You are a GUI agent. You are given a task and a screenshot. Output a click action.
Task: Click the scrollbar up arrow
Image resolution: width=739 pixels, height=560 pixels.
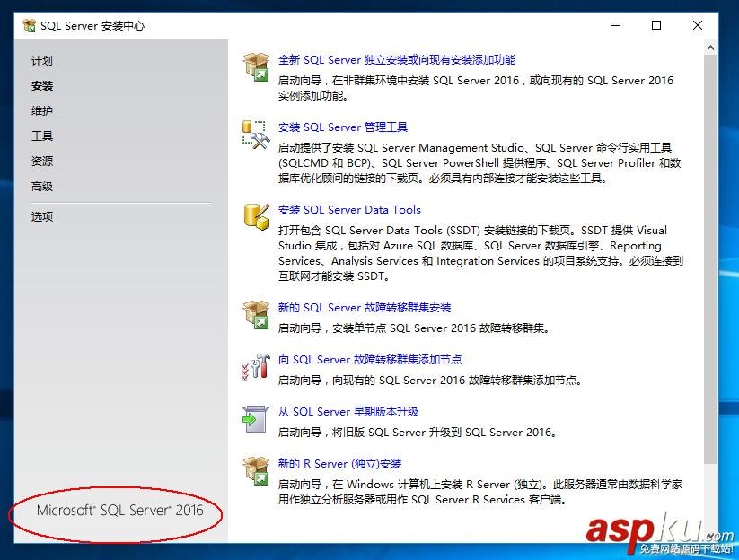[711, 48]
